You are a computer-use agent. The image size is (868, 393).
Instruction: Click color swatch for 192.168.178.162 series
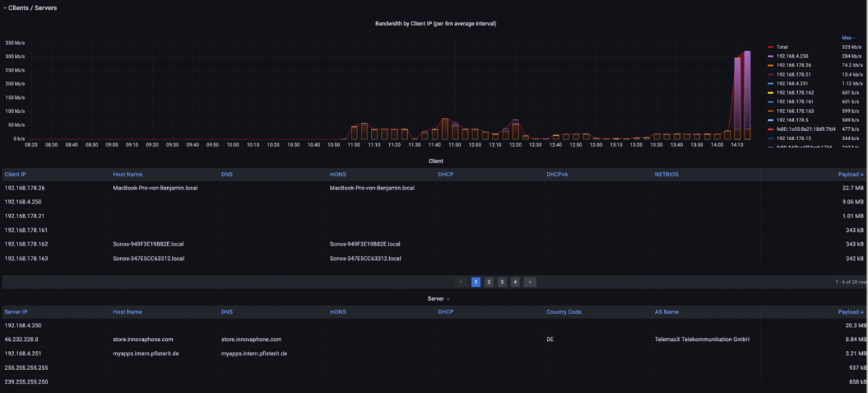(770, 92)
